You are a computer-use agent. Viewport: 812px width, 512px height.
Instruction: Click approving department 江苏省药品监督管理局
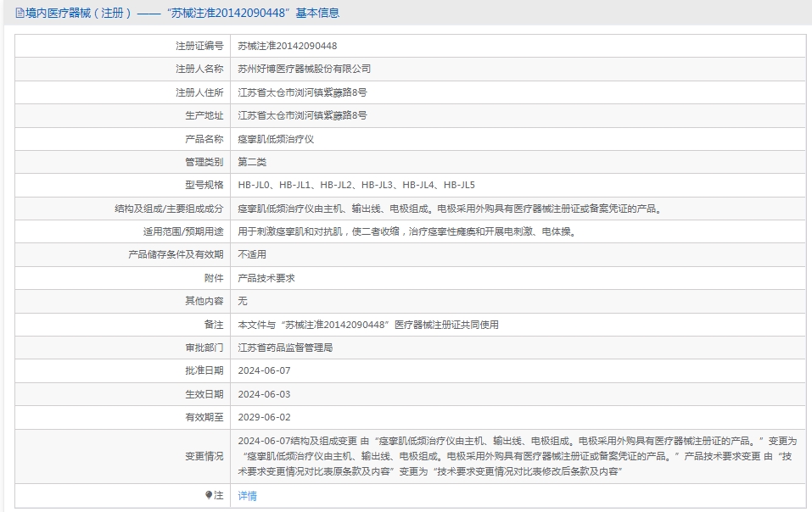pos(285,348)
